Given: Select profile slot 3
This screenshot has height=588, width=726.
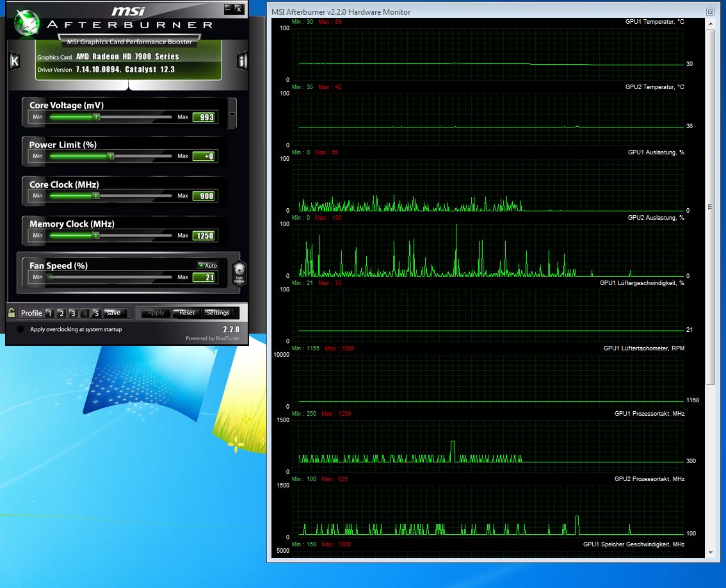Looking at the screenshot, I should pyautogui.click(x=73, y=313).
